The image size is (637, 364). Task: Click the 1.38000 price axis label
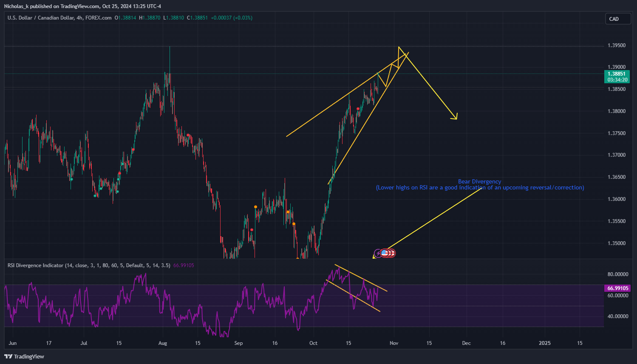point(617,111)
